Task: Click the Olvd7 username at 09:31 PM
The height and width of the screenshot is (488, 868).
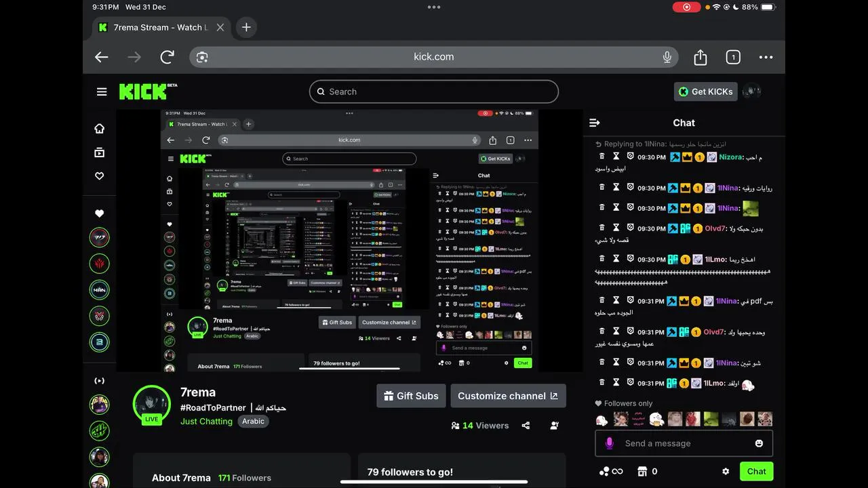Action: point(714,332)
